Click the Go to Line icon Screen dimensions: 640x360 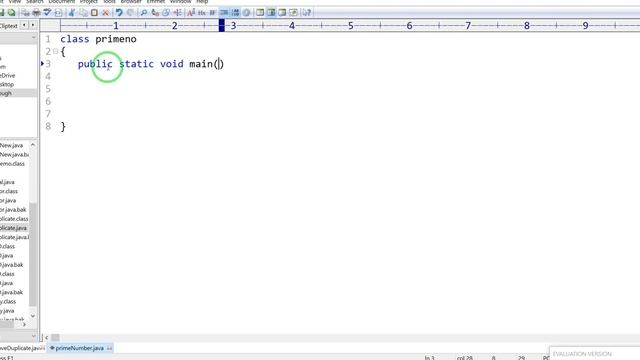coord(177,13)
